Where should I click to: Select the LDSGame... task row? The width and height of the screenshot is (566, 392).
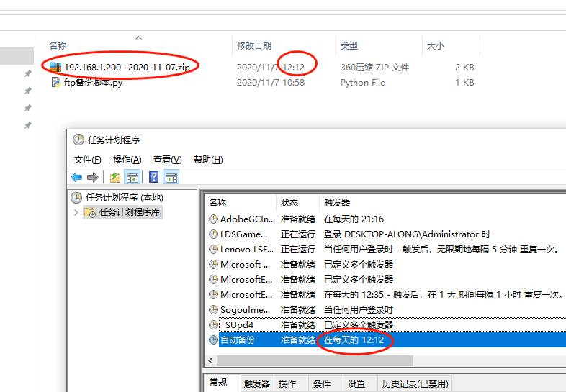(243, 234)
